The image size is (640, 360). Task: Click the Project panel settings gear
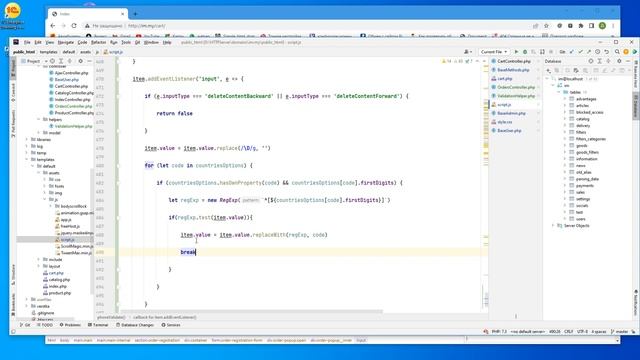tap(80, 61)
